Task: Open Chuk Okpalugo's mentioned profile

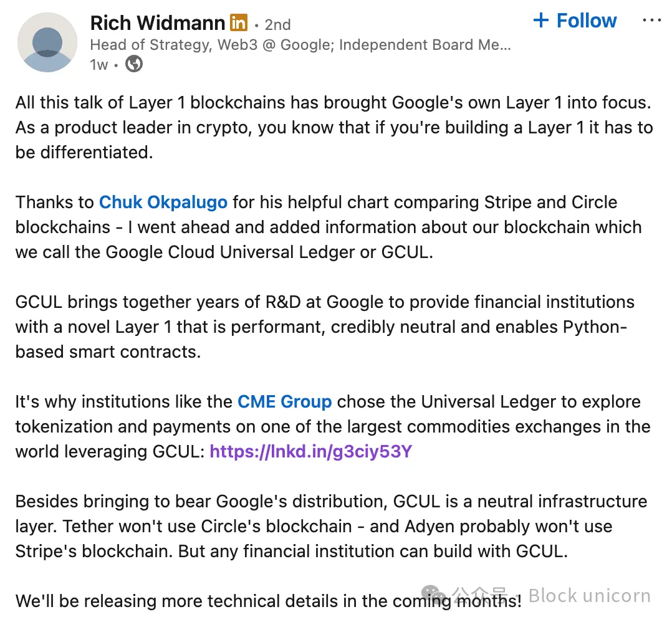Action: coord(163,203)
